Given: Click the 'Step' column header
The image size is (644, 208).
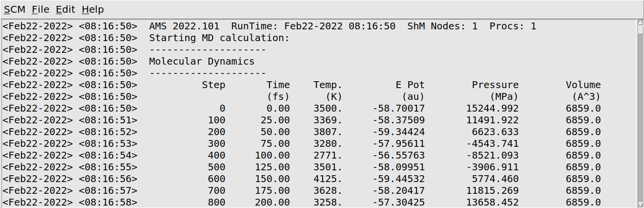Looking at the screenshot, I should [x=213, y=85].
